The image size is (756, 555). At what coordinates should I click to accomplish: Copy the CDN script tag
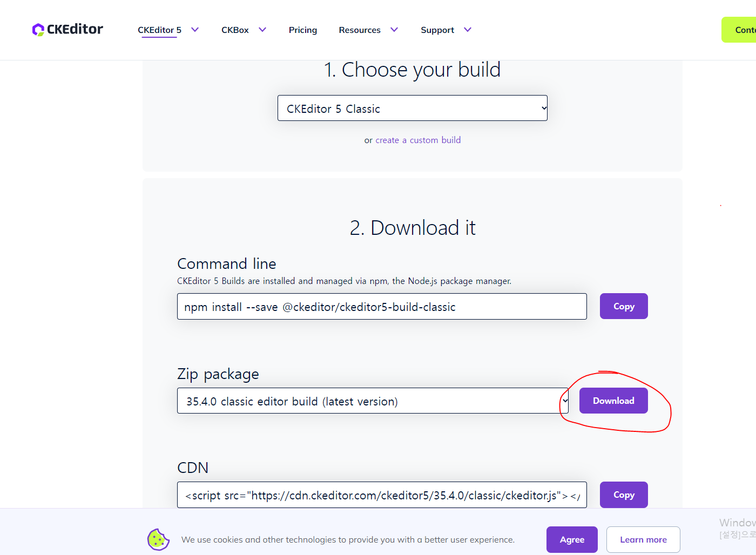pyautogui.click(x=624, y=495)
